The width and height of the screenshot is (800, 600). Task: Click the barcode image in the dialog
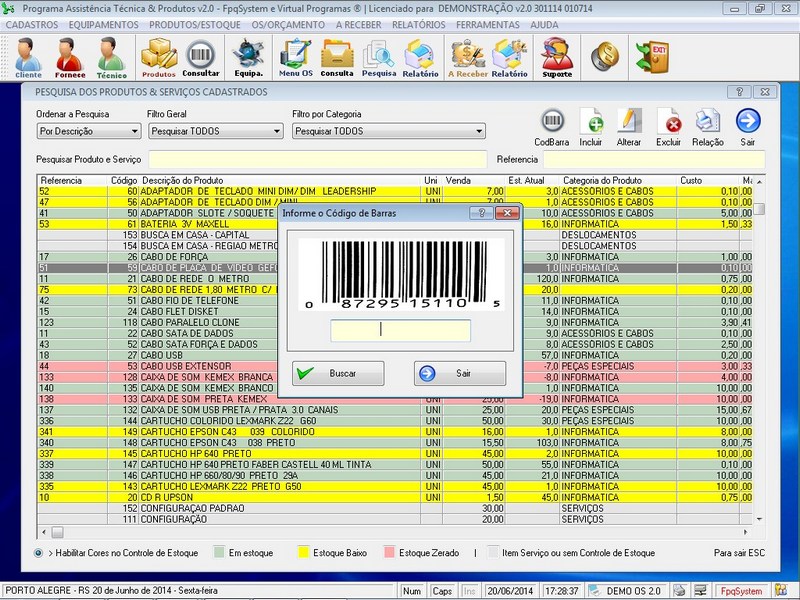(401, 274)
